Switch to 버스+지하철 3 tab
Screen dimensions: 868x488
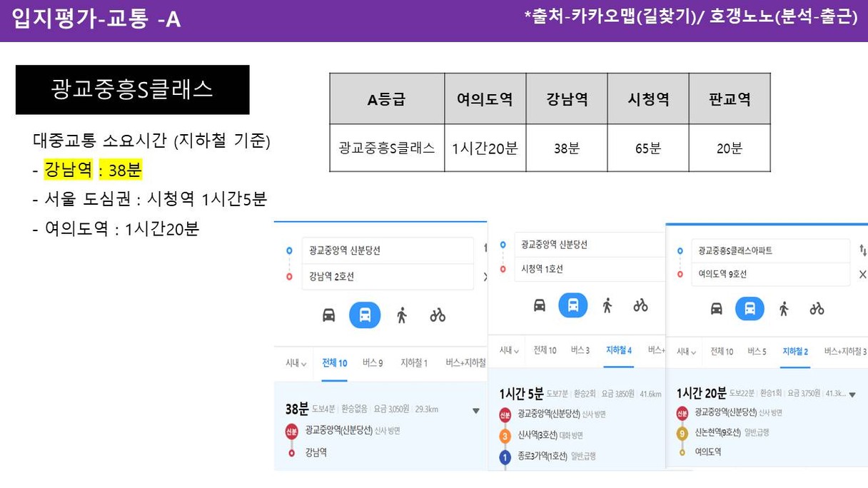coord(845,352)
